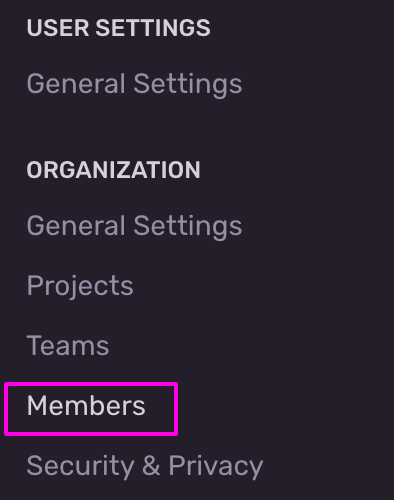The image size is (394, 500).
Task: Click the ORGANIZATION section heading
Action: [113, 170]
